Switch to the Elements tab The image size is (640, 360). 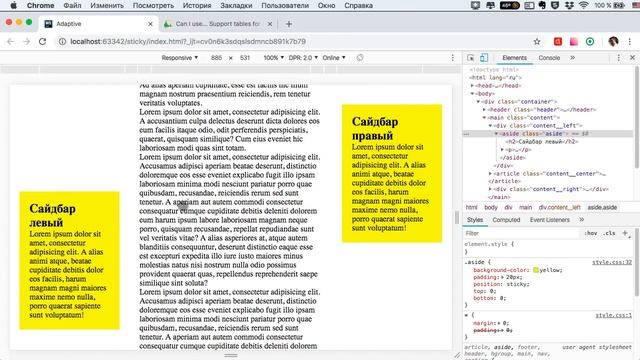pos(514,58)
